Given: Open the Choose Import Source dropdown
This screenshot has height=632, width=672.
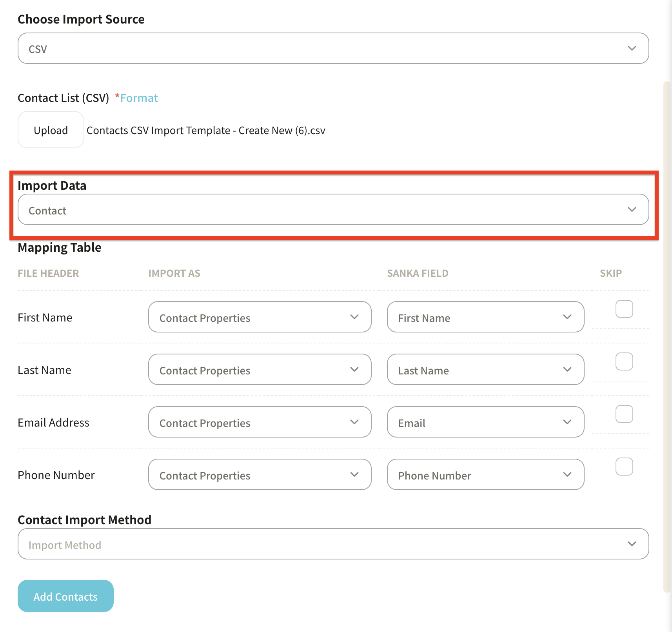Looking at the screenshot, I should (333, 49).
